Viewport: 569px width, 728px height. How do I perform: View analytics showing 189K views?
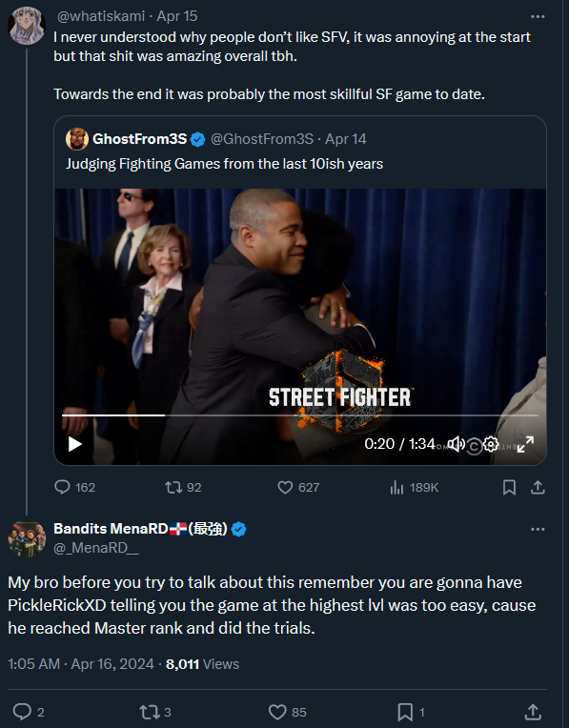(414, 488)
